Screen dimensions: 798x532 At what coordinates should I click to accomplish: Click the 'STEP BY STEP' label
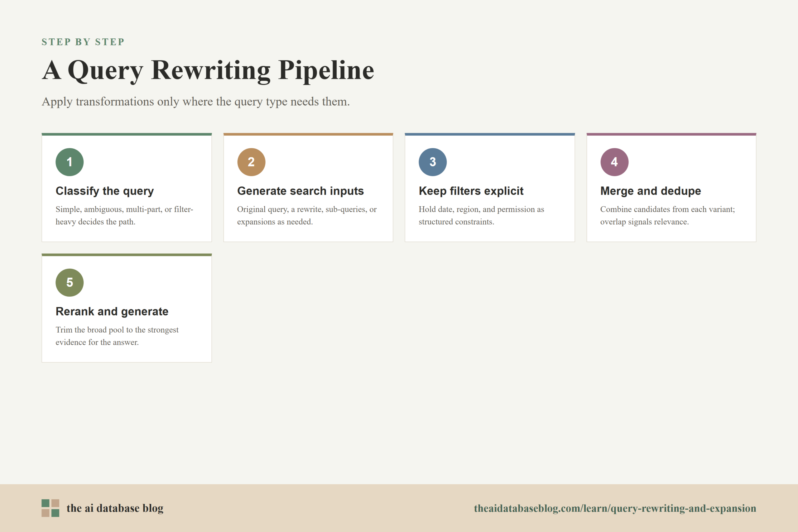83,42
